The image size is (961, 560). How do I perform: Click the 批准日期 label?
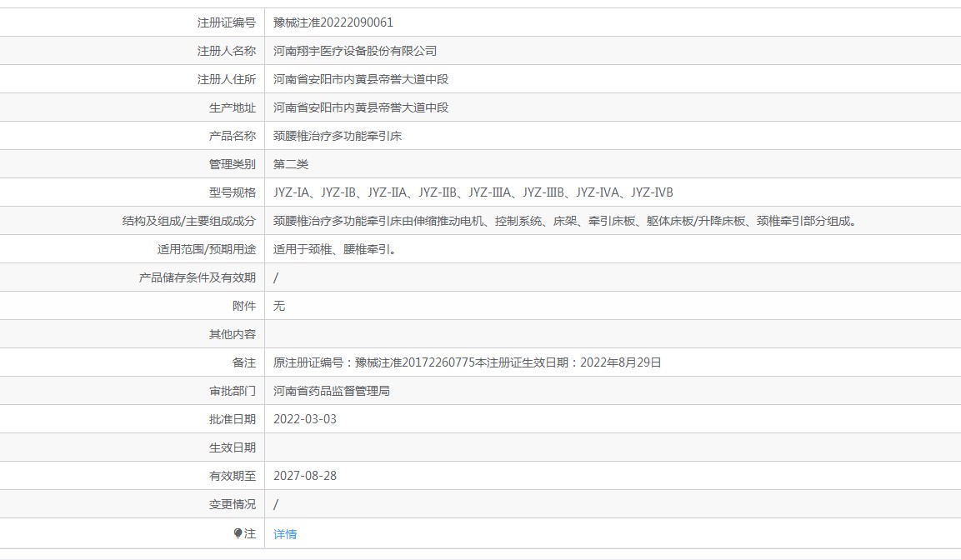coord(233,419)
